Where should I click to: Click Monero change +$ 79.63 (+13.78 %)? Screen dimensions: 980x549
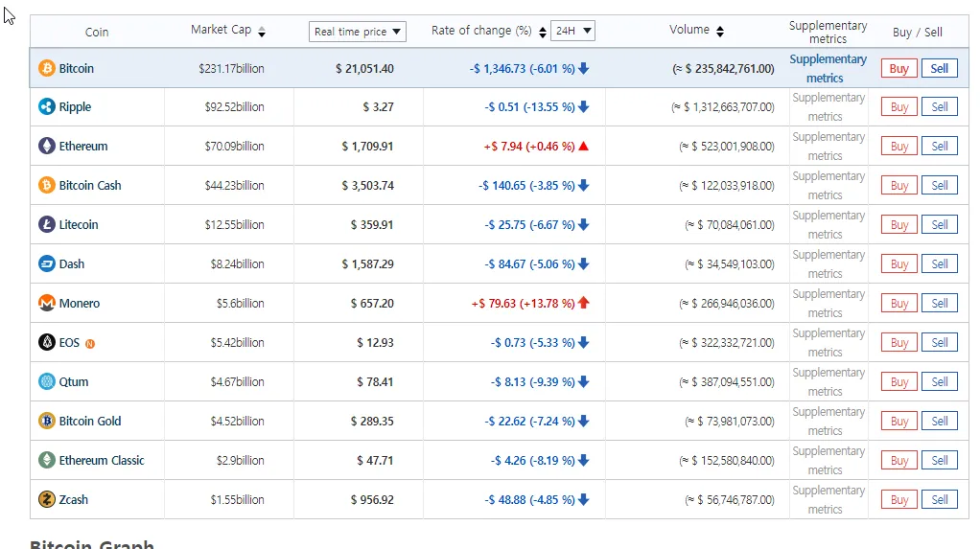[x=524, y=304]
